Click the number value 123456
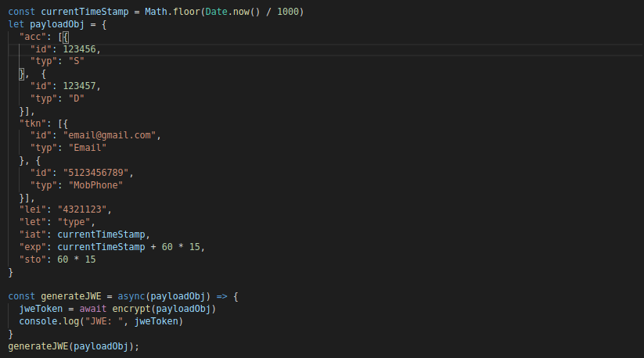Viewport: 644px width, 358px height. [x=80, y=48]
